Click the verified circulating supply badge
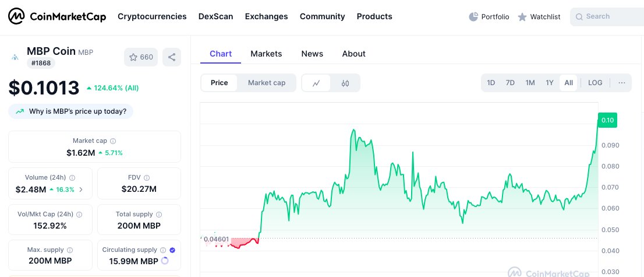This screenshot has height=277, width=644. coord(172,250)
